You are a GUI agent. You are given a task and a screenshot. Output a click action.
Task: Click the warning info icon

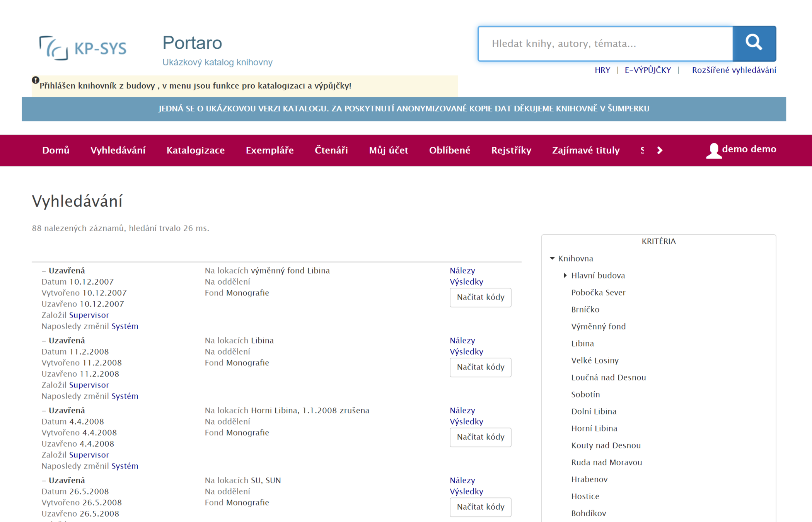pyautogui.click(x=35, y=80)
